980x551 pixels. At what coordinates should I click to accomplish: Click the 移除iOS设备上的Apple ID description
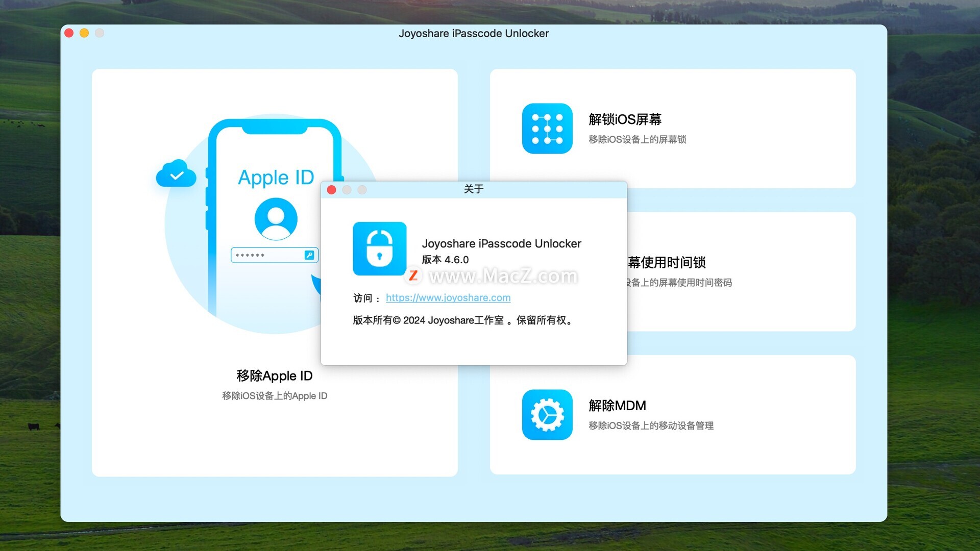click(x=275, y=396)
